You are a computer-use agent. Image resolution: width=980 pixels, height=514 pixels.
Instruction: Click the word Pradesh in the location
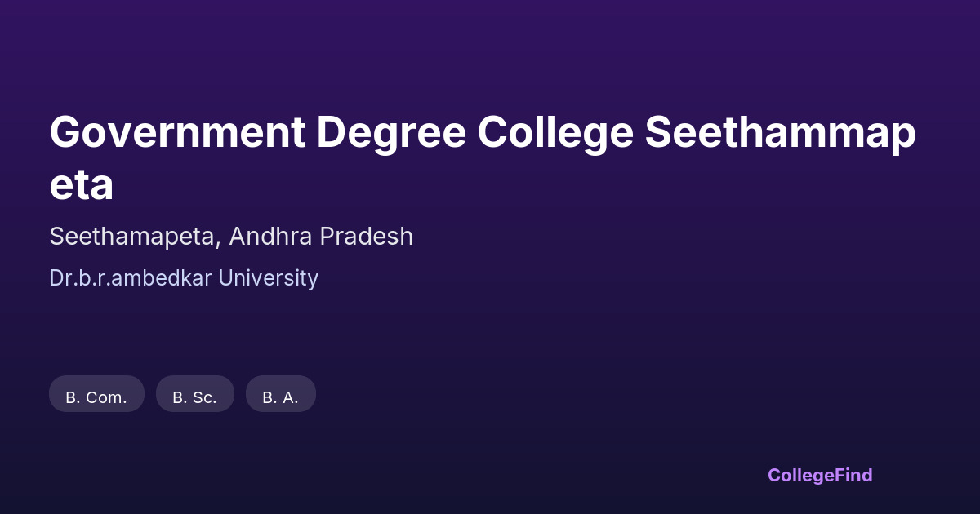tap(367, 237)
